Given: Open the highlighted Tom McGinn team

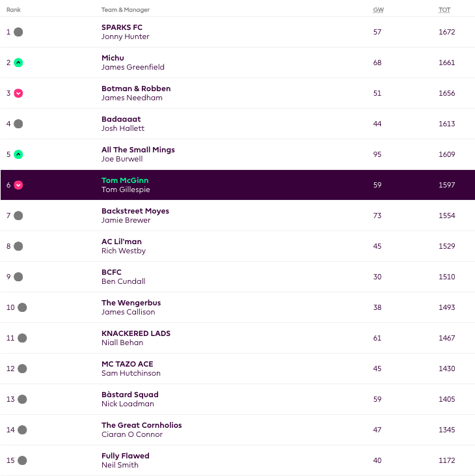Looking at the screenshot, I should tap(125, 180).
